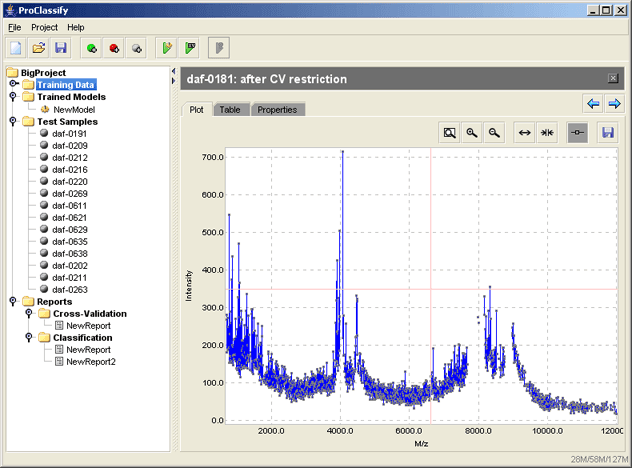
Task: Close the daf-0181 plot panel
Action: tap(613, 78)
